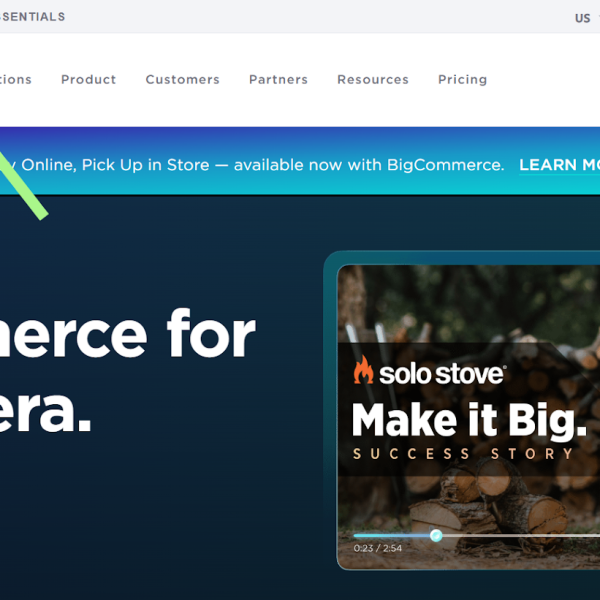Screen dimensions: 600x600
Task: Click the Solo Stove video thumbnail
Action: [468, 417]
